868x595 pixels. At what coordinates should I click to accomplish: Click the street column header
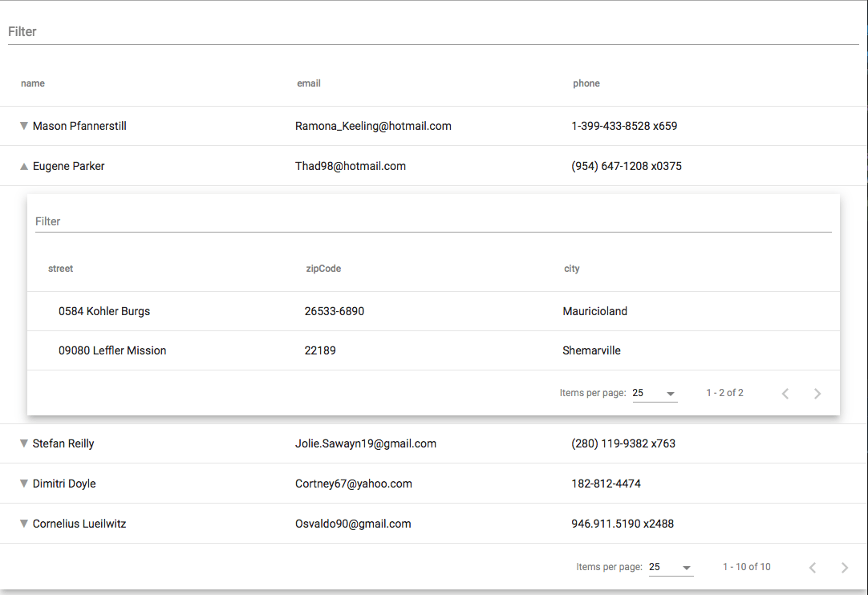[x=60, y=268]
